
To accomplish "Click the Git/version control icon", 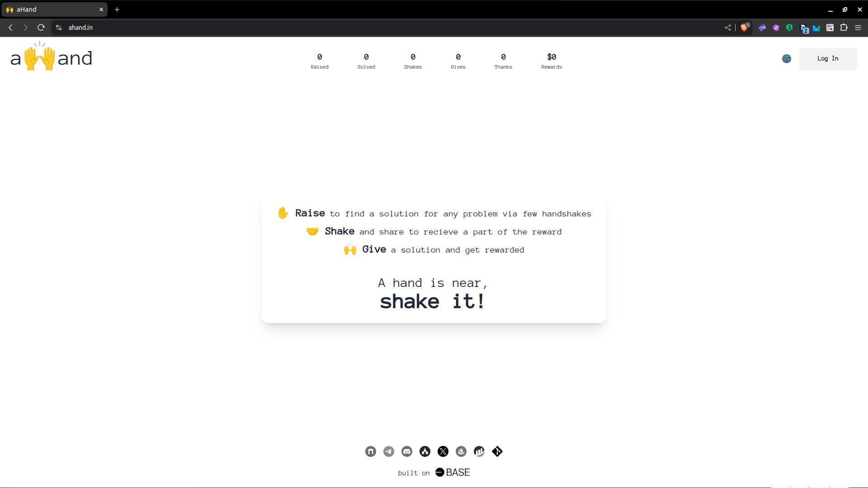I will click(x=497, y=451).
